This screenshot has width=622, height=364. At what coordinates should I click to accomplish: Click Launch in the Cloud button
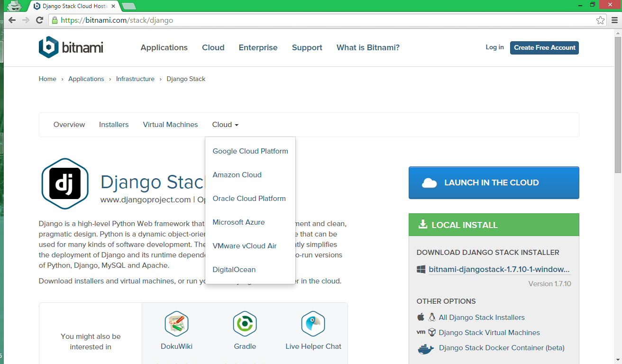click(494, 182)
